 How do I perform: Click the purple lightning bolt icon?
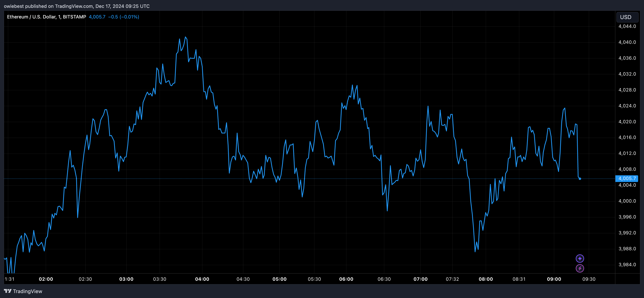coord(580,268)
